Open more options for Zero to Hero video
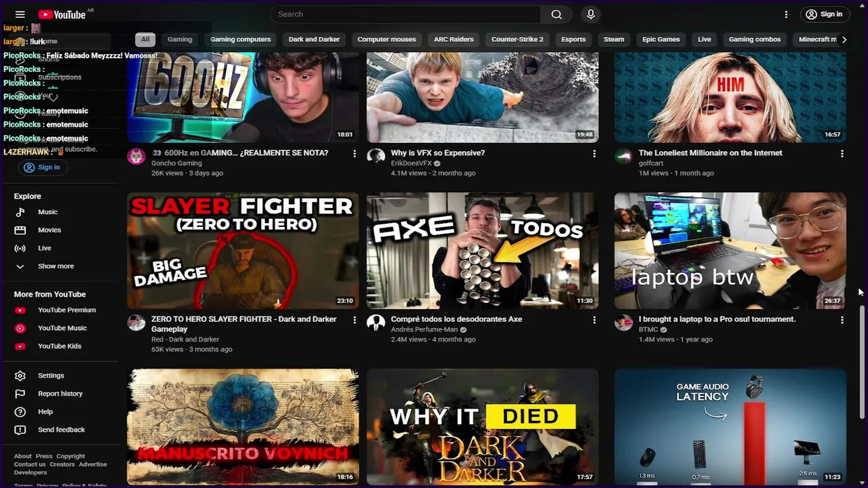 [354, 320]
